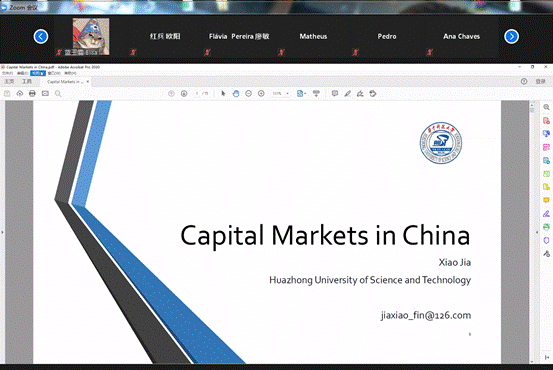Select the highlighter pen tool

(x=347, y=93)
